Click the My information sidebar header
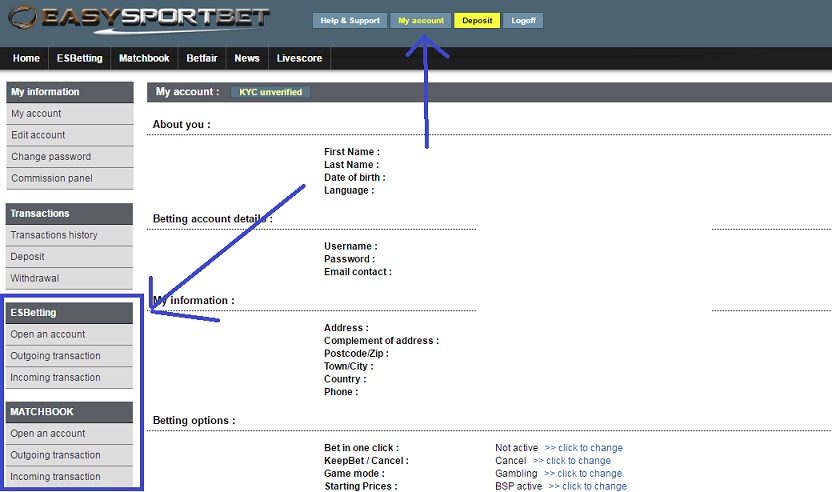The image size is (832, 492). tap(70, 92)
